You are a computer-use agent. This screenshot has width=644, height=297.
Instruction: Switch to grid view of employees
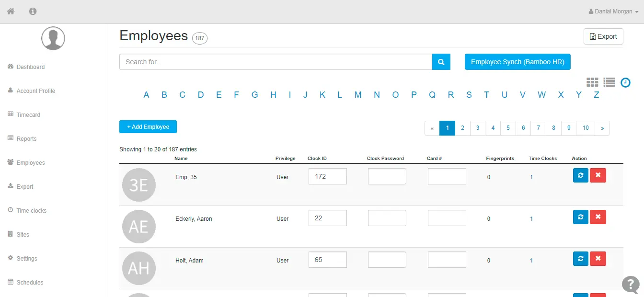coord(592,82)
